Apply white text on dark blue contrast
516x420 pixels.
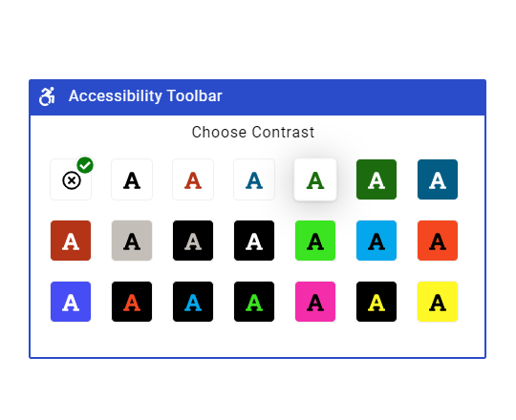click(x=438, y=179)
